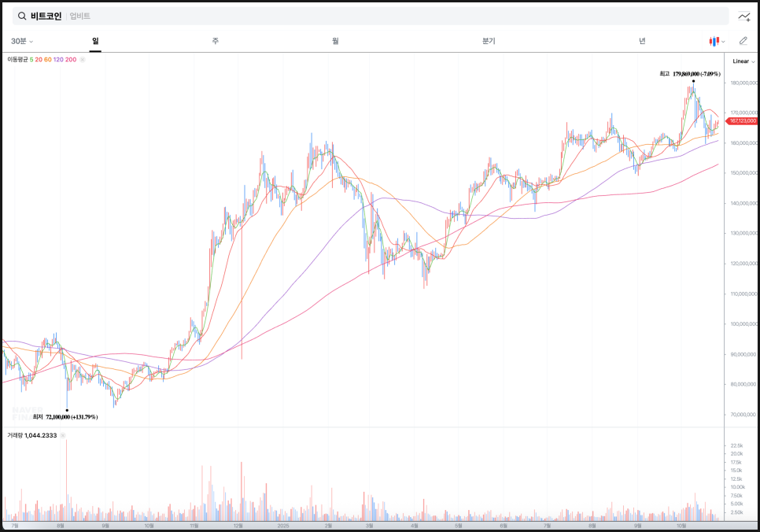Open the Linear scale dropdown
760x532 pixels.
pyautogui.click(x=743, y=61)
